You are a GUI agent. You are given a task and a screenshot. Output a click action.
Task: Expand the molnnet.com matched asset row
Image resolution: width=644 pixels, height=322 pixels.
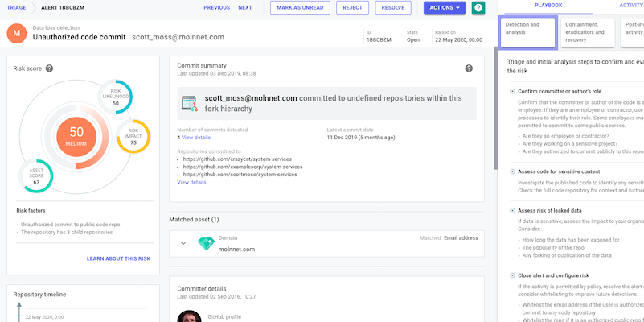tap(183, 243)
